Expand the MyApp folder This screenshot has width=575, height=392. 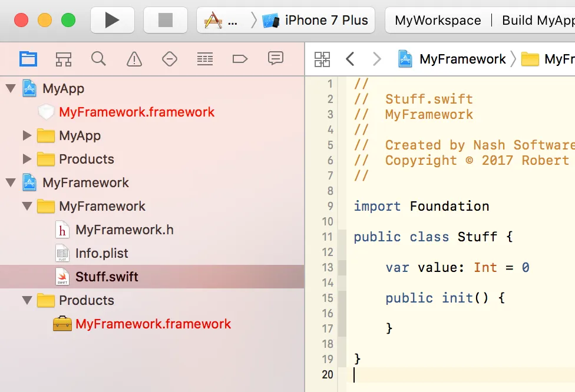tap(27, 135)
